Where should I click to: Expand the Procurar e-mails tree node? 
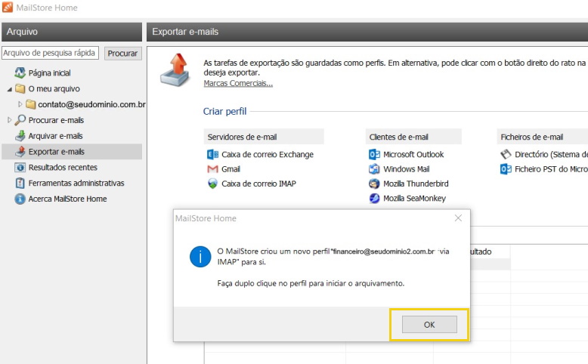pos(10,120)
